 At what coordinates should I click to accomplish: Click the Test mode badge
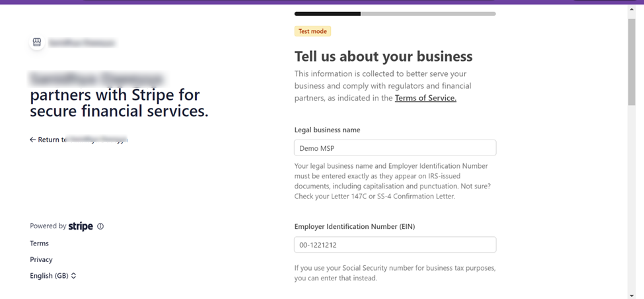[x=312, y=31]
